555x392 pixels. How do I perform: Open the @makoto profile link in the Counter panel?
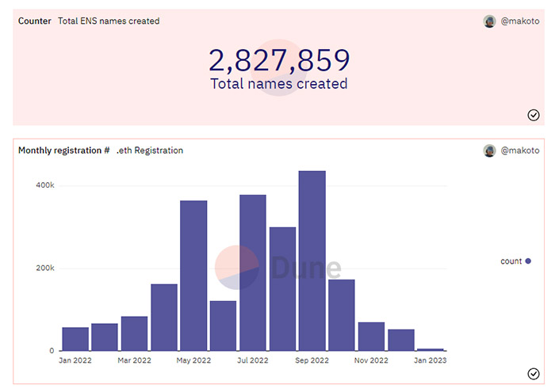point(520,21)
